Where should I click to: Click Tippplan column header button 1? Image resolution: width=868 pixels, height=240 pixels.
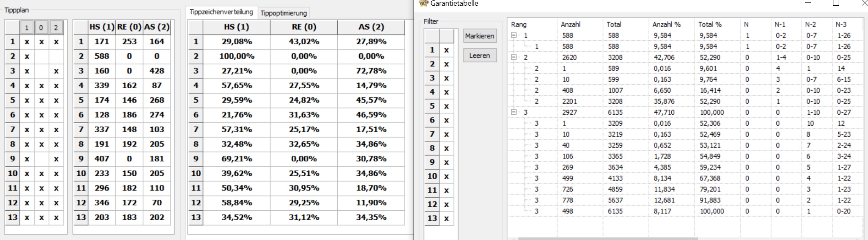tap(27, 28)
